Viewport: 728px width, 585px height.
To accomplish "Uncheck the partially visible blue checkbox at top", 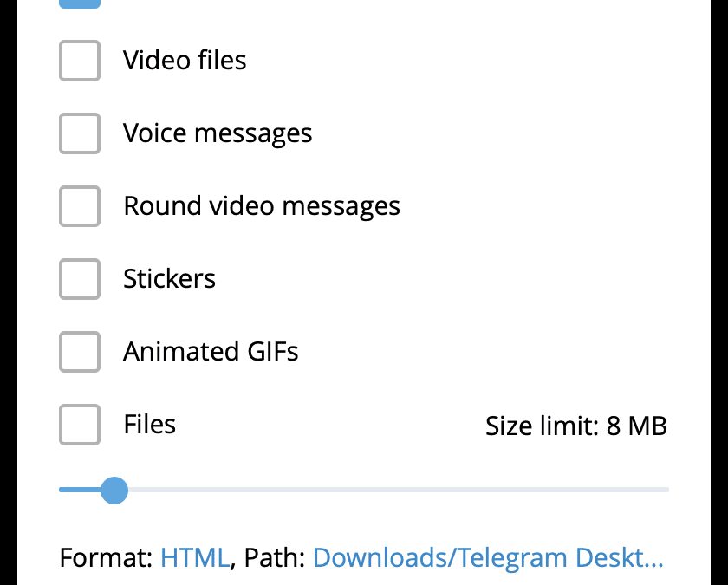I will 80,3.
